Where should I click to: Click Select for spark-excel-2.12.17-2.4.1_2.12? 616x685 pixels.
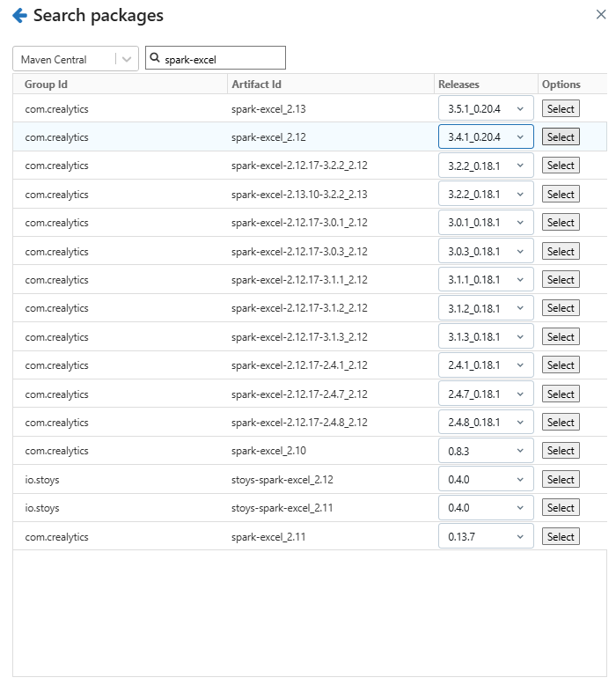(x=561, y=365)
